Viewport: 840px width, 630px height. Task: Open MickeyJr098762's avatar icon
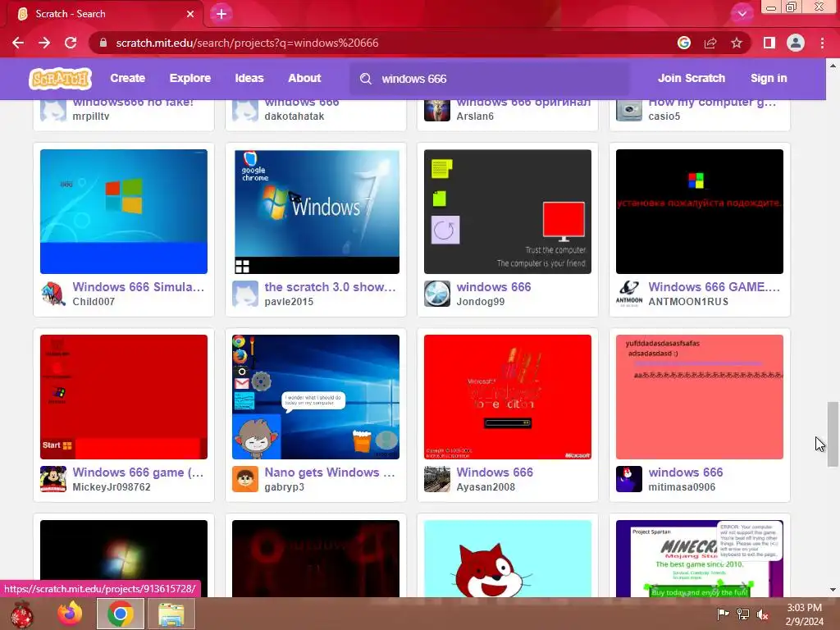click(x=53, y=479)
